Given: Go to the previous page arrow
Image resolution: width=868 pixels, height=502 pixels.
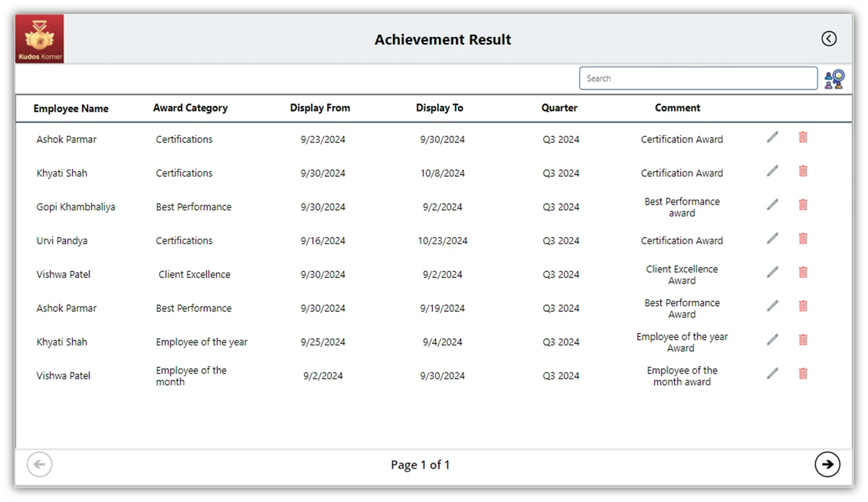Looking at the screenshot, I should [39, 465].
